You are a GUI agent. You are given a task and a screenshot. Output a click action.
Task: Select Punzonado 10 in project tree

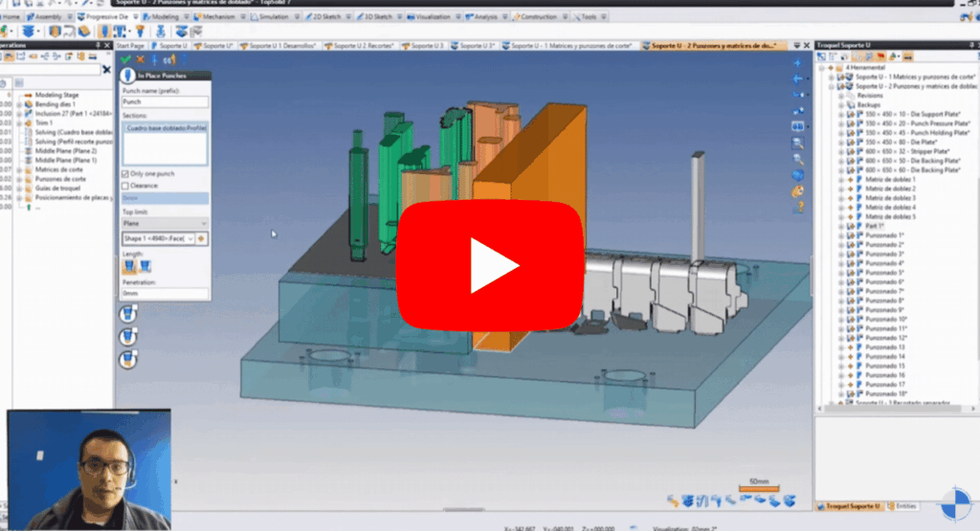tap(886, 320)
